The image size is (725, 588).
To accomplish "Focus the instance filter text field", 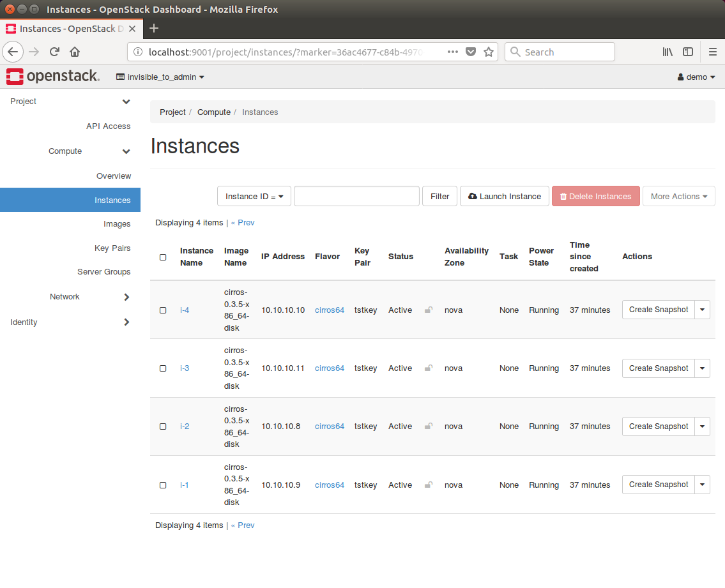I will 356,197.
